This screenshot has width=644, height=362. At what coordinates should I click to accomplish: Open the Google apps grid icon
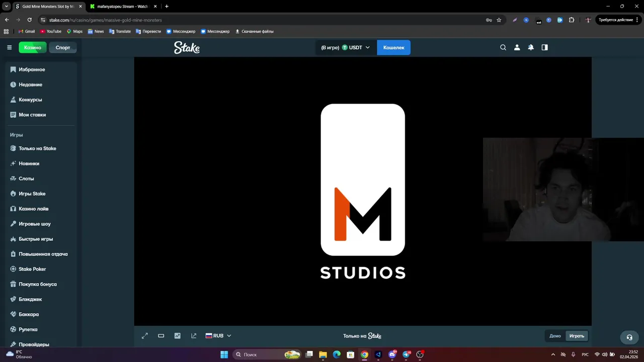point(6,31)
